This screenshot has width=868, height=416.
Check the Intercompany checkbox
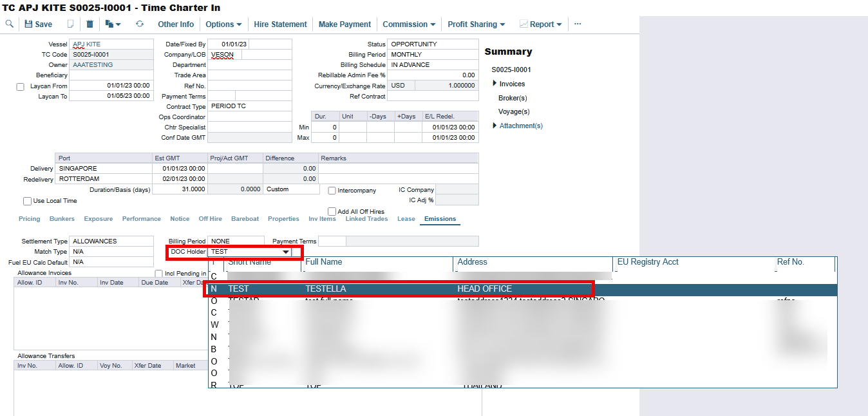tap(332, 191)
